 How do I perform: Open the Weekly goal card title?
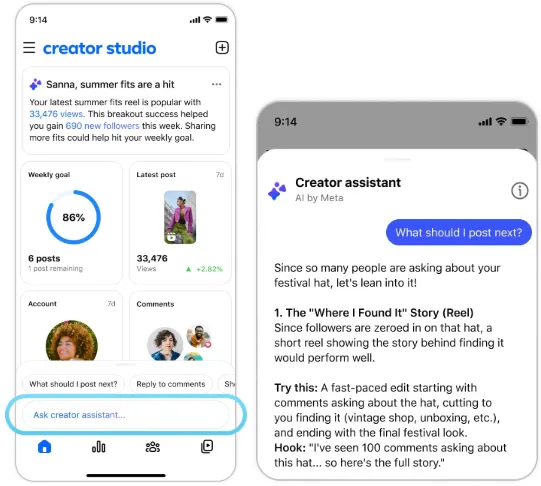pyautogui.click(x=49, y=175)
